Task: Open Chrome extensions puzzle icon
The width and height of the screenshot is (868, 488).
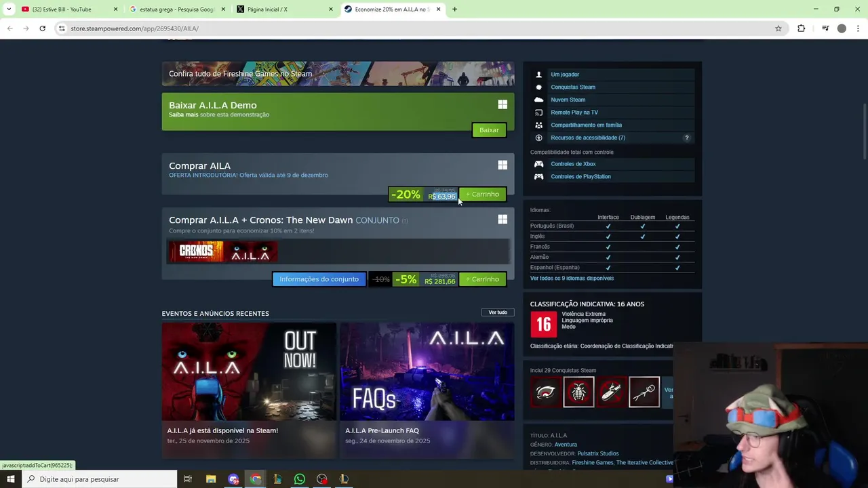Action: (x=802, y=28)
